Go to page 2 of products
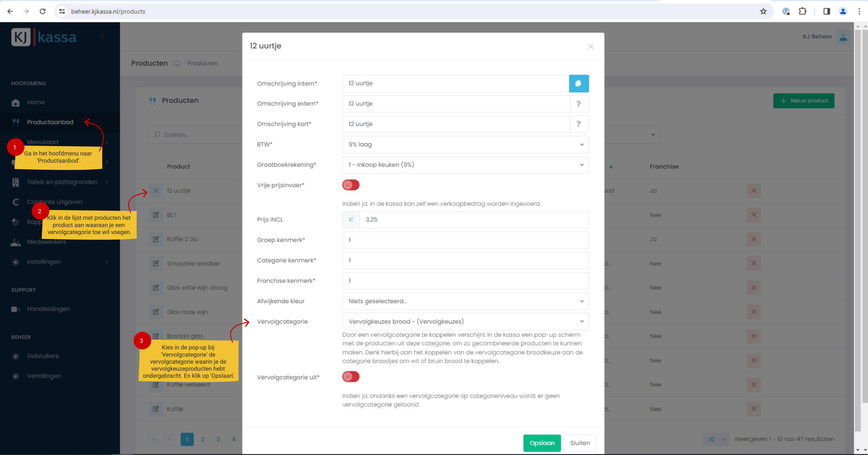Screen dimensions: 868x455 (x=203, y=439)
